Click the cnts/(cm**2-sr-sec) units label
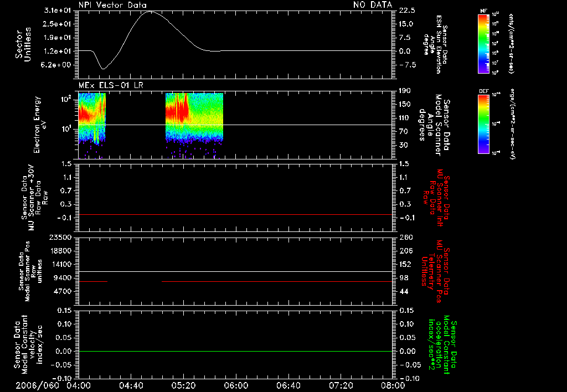Screen dimensions: 567x392 [511, 44]
